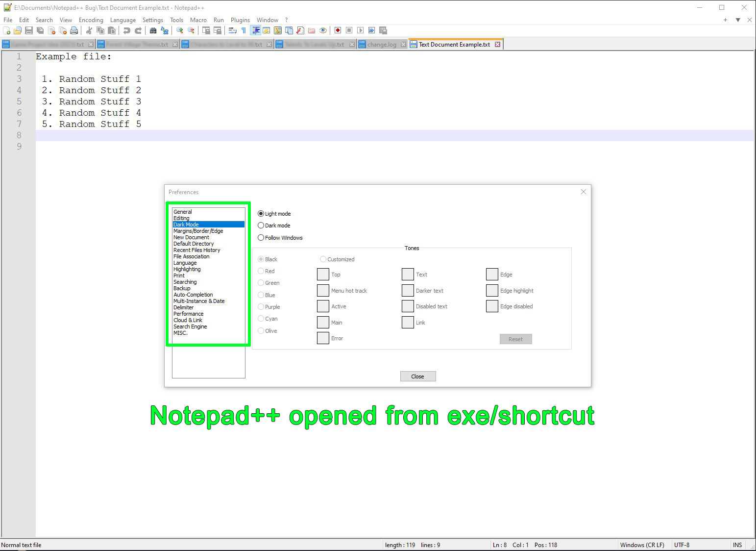Open the Encoding menu

click(x=91, y=20)
